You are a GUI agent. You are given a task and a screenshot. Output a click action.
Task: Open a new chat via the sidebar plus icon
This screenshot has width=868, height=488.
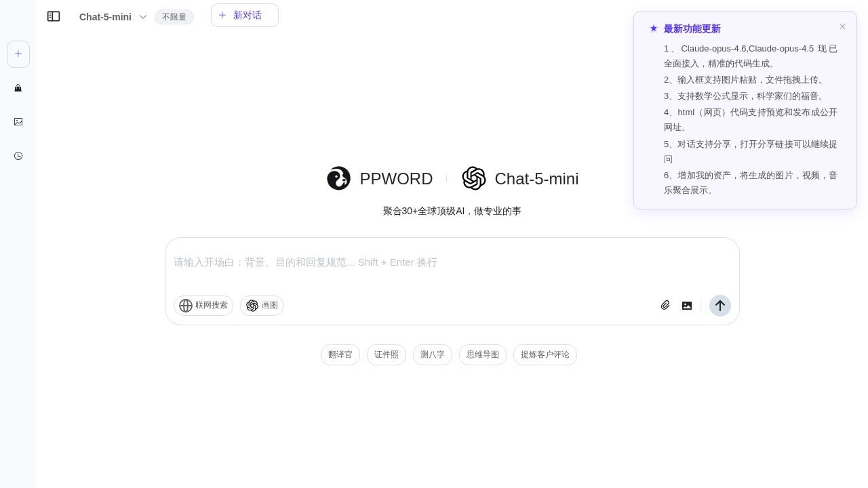(18, 54)
